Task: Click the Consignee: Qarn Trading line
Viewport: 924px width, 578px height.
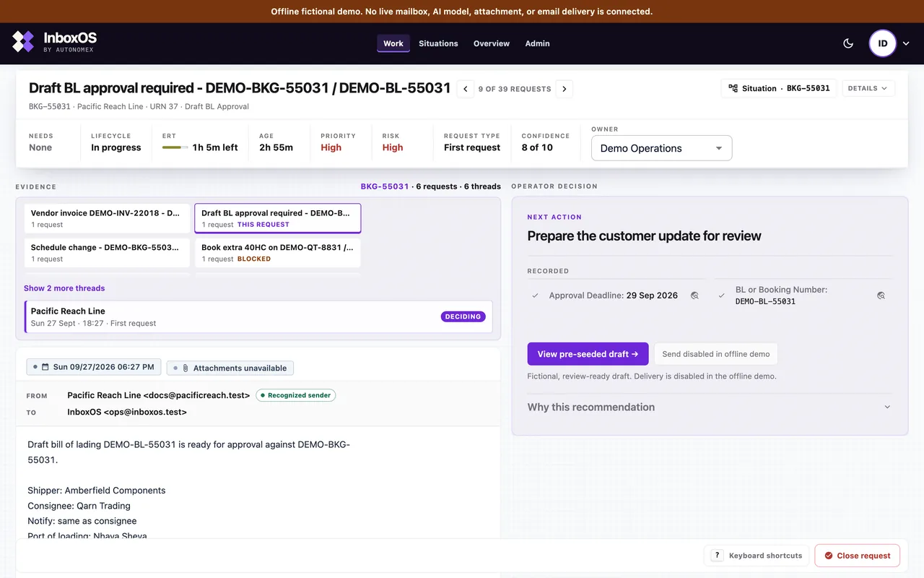Action: pyautogui.click(x=79, y=506)
